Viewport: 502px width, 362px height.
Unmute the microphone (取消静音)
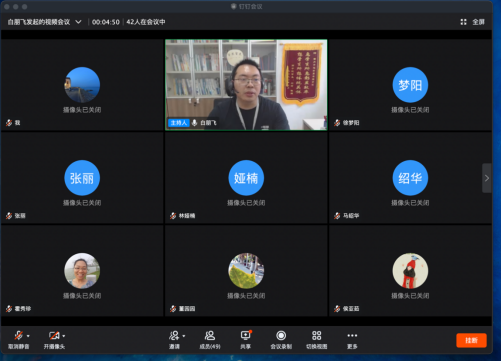(18, 340)
